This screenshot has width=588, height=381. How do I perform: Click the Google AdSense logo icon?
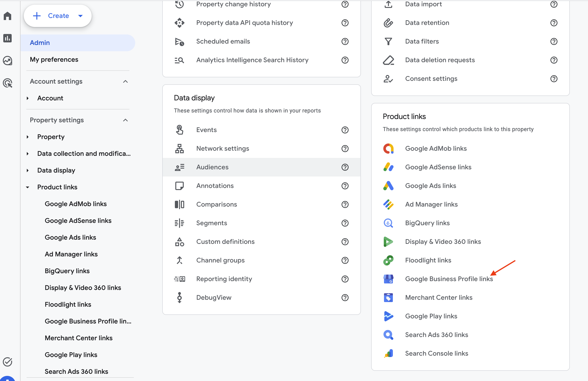click(388, 167)
